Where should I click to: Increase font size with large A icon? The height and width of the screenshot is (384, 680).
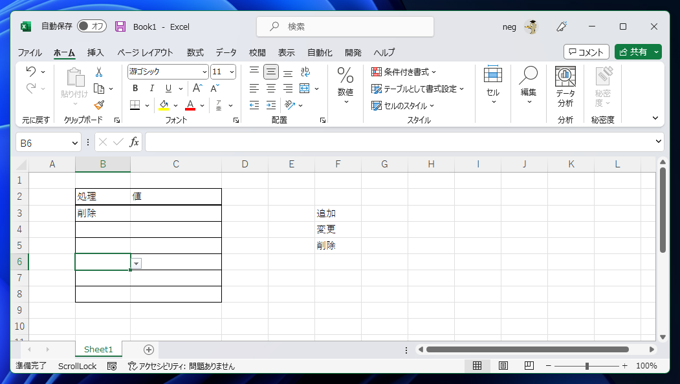click(x=197, y=88)
